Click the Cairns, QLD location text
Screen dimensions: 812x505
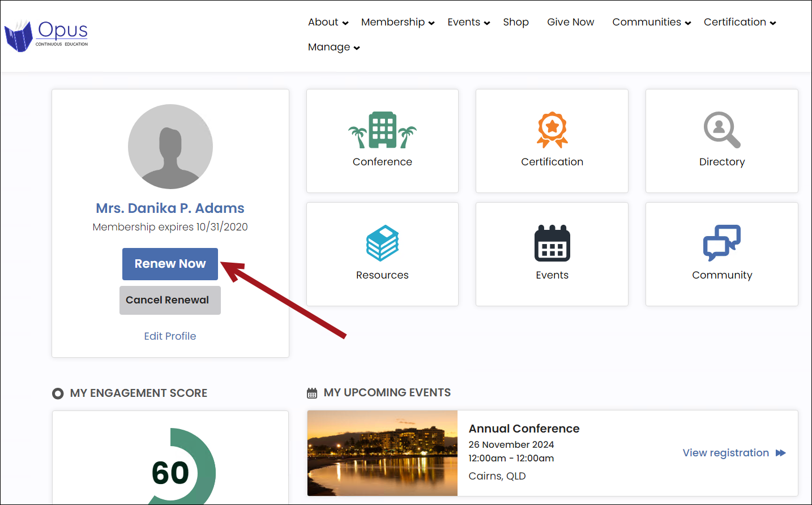pyautogui.click(x=497, y=476)
